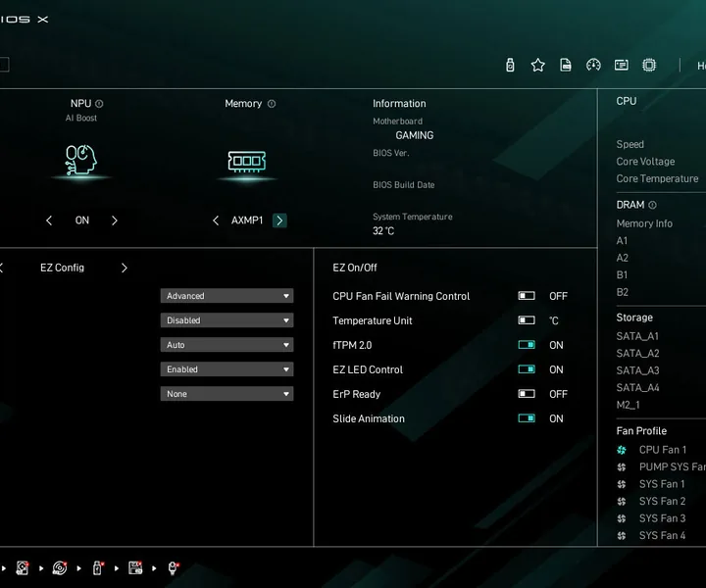Click the SATA_A1 storage entry

(637, 336)
